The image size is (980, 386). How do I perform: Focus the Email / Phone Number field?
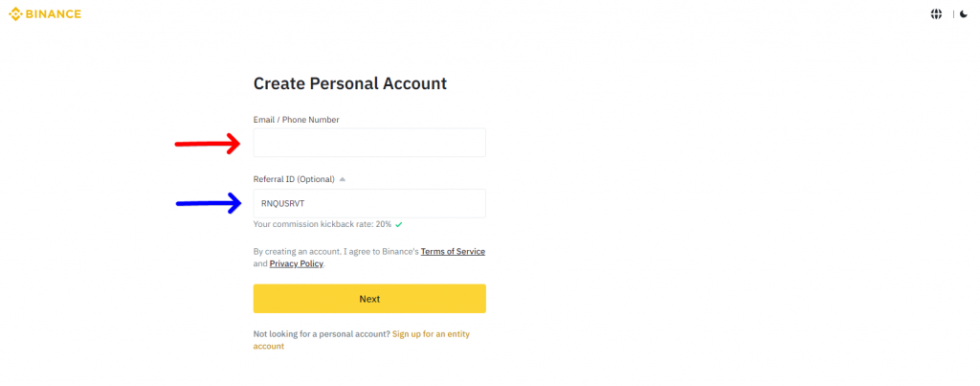pos(369,143)
